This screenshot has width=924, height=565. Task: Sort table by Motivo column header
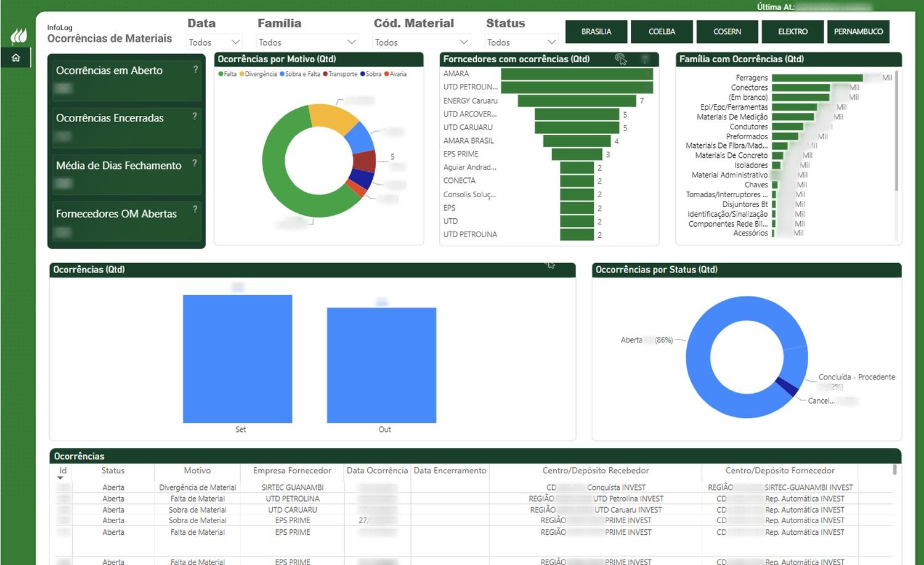pyautogui.click(x=197, y=471)
